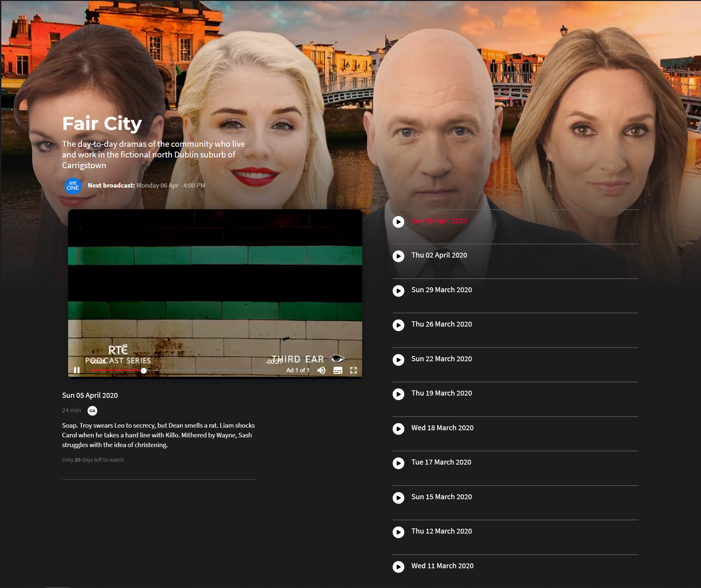Click the Sun 05 April 2020 title below video
Image resolution: width=701 pixels, height=588 pixels.
(90, 395)
